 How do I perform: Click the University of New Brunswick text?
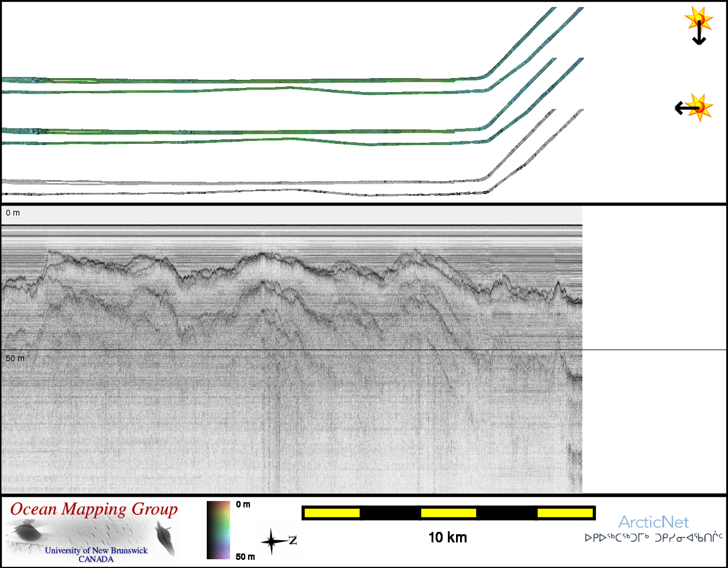coord(96,551)
